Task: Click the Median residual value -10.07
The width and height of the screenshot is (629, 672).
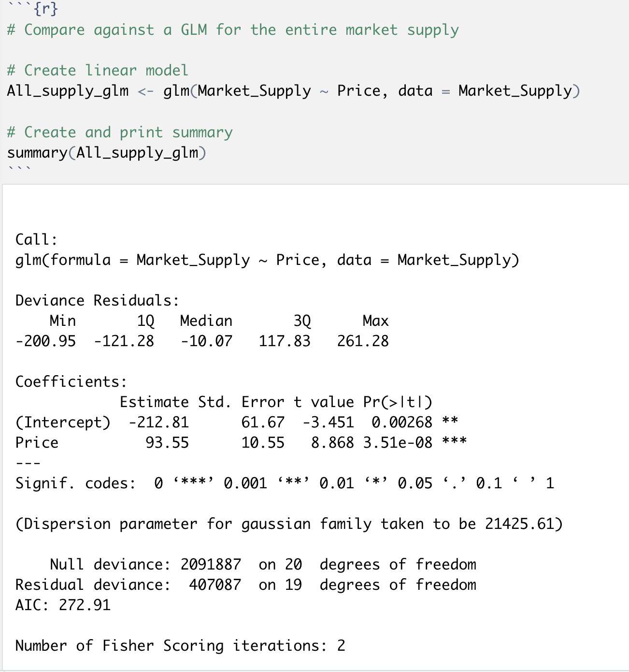Action: click(x=206, y=341)
